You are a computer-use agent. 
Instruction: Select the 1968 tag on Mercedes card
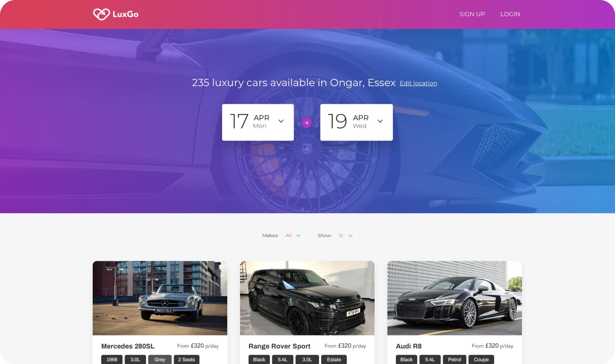pyautogui.click(x=112, y=359)
